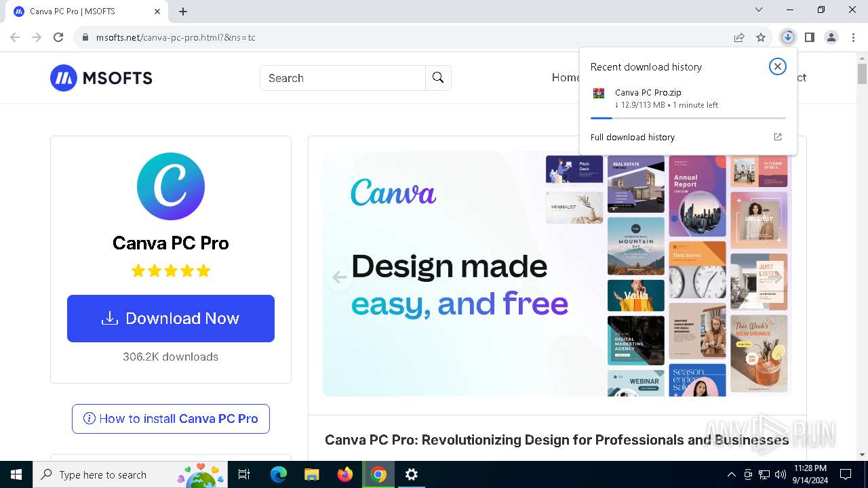
Task: Open the Chrome profile avatar
Action: coord(831,37)
